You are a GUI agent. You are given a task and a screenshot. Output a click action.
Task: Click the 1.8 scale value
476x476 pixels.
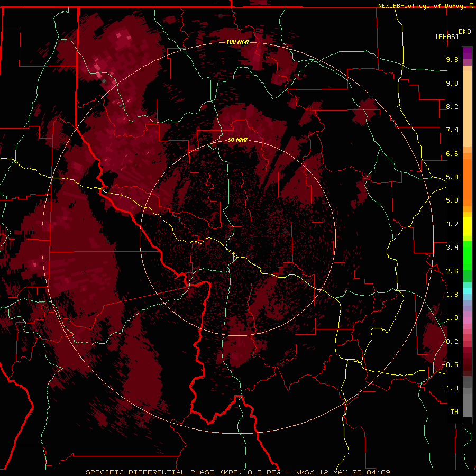click(452, 295)
